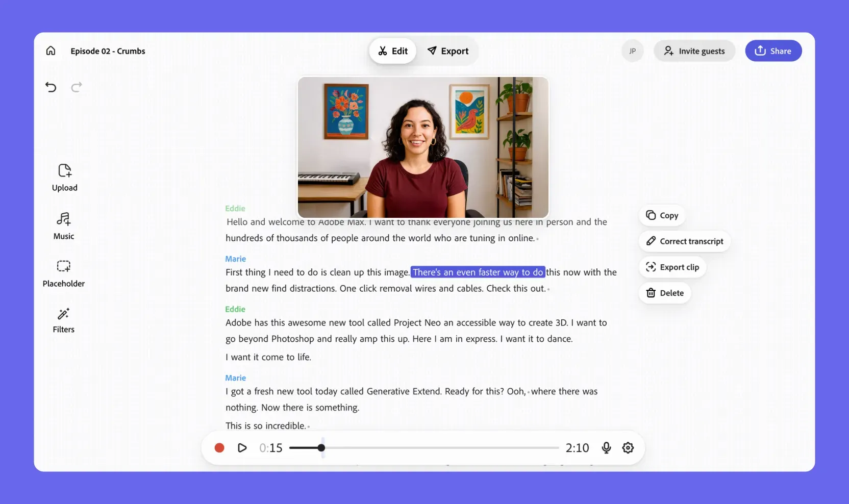The height and width of the screenshot is (504, 849).
Task: Open playback settings gear
Action: point(628,448)
